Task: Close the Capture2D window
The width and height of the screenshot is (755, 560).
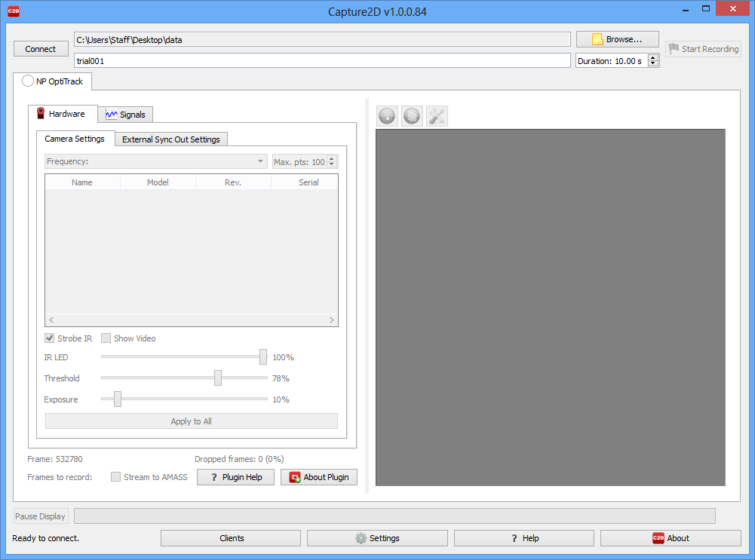Action: [733, 8]
